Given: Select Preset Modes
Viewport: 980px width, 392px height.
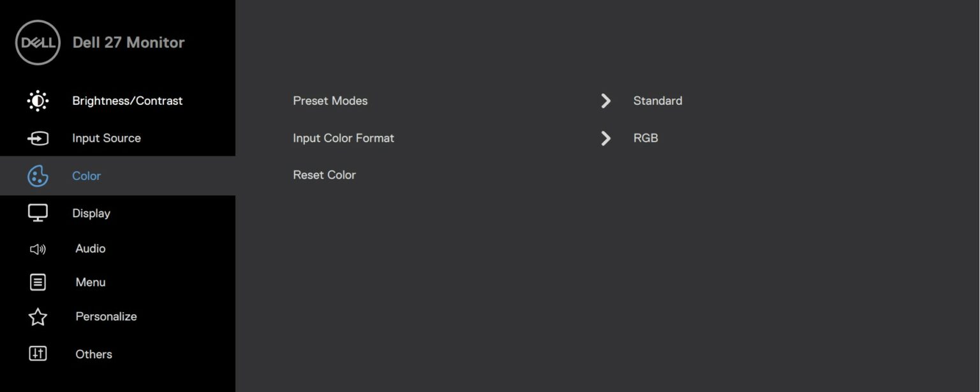Looking at the screenshot, I should tap(330, 100).
